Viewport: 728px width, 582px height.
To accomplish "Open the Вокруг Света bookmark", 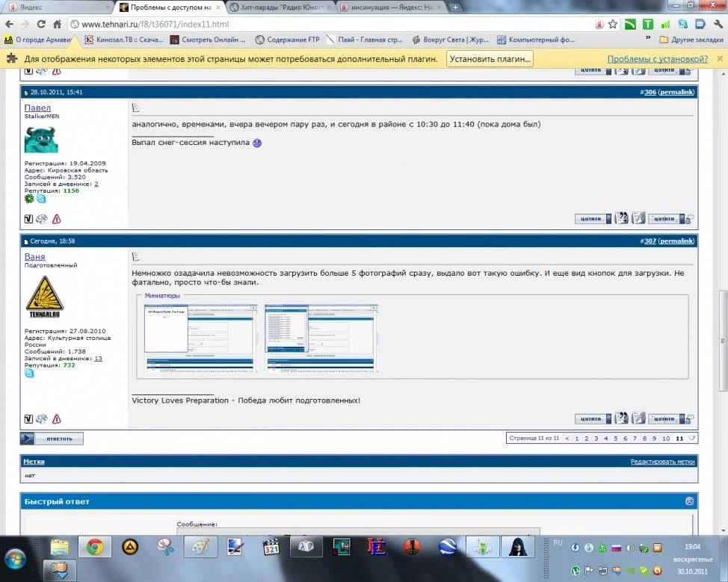I will click(x=451, y=40).
